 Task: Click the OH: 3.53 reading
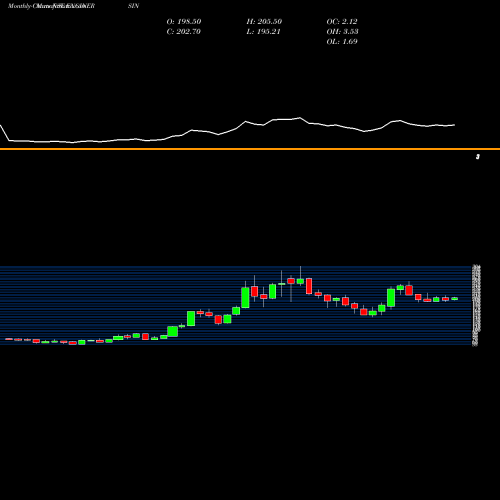point(342,32)
